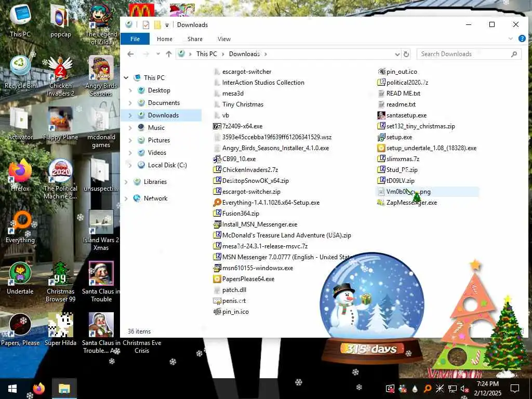Viewport: 532px width, 399px height.
Task: Open The Legend of Zilda shortcut
Action: click(101, 24)
